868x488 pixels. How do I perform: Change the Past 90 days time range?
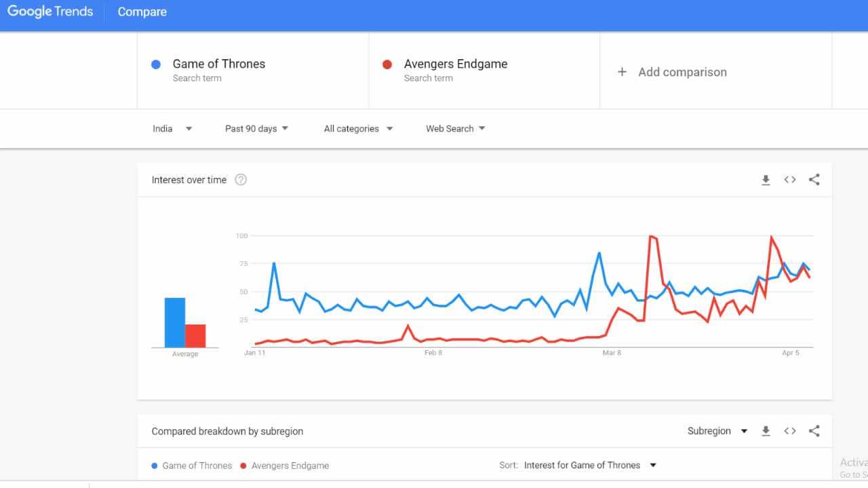[256, 128]
